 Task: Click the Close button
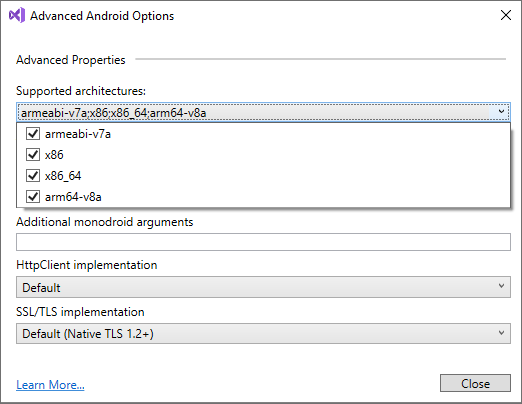coord(475,383)
